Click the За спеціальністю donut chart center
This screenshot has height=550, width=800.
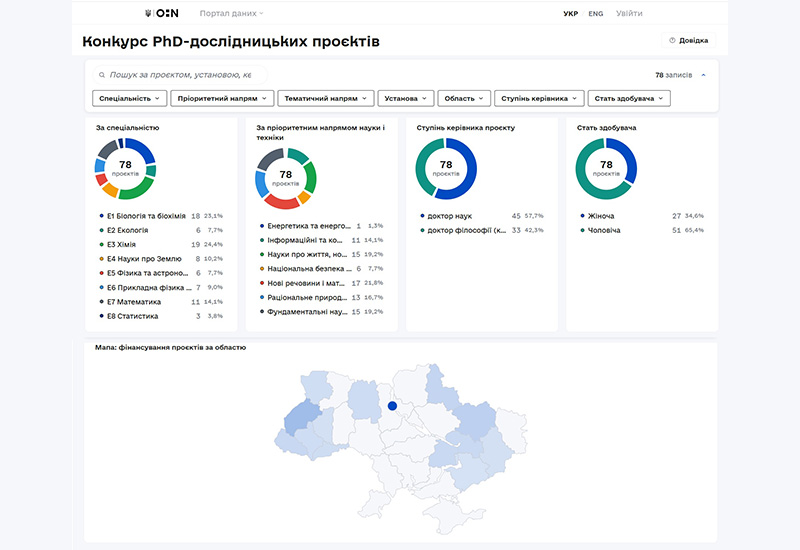126,168
